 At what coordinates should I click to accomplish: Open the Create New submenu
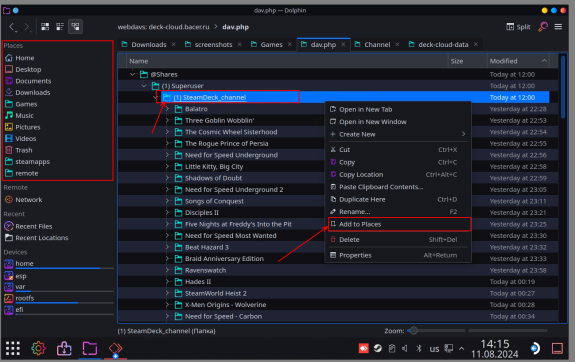tap(398, 134)
